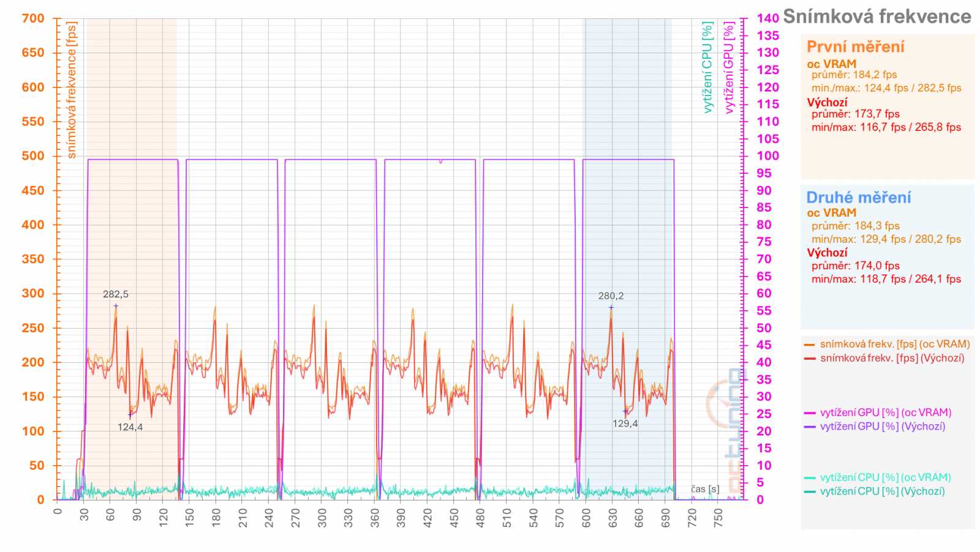980x552 pixels.
Task: Click the 570 tick on time axis
Action: click(560, 518)
